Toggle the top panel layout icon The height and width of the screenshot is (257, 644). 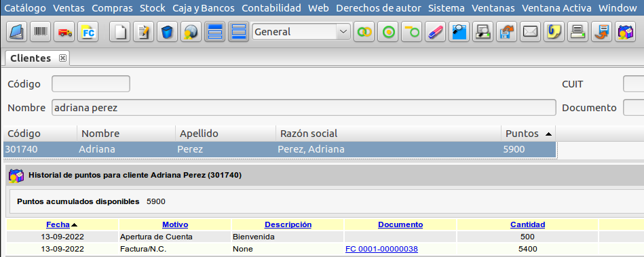(x=215, y=32)
